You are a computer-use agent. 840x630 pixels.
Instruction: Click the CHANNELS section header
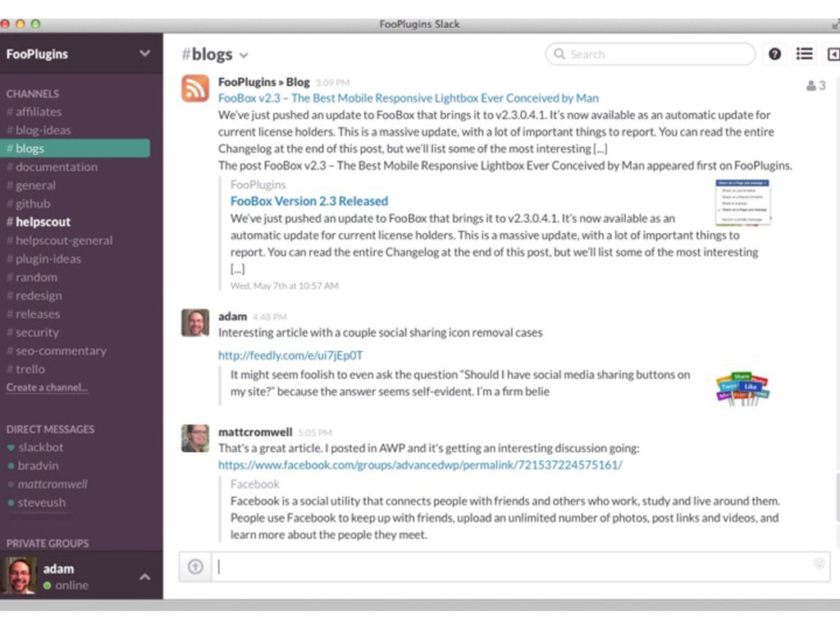pyautogui.click(x=33, y=94)
